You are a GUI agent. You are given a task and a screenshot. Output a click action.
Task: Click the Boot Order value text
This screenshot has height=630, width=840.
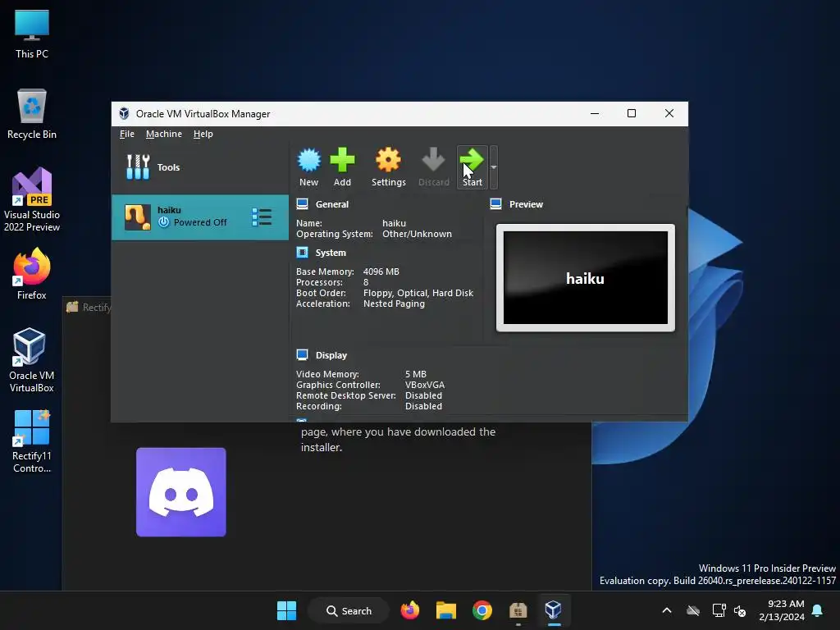point(418,293)
